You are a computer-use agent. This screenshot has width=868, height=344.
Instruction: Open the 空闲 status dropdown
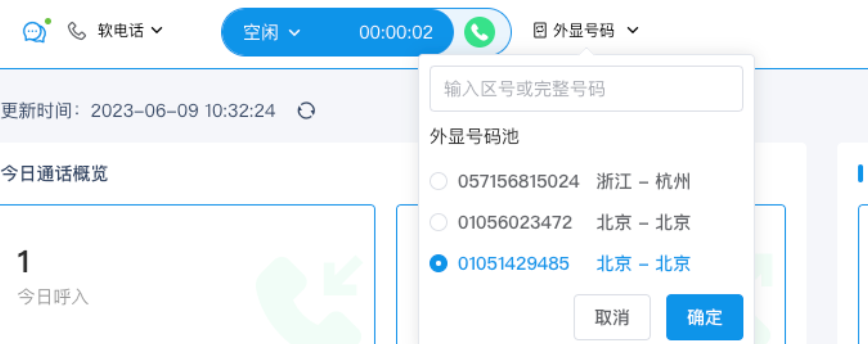[272, 32]
